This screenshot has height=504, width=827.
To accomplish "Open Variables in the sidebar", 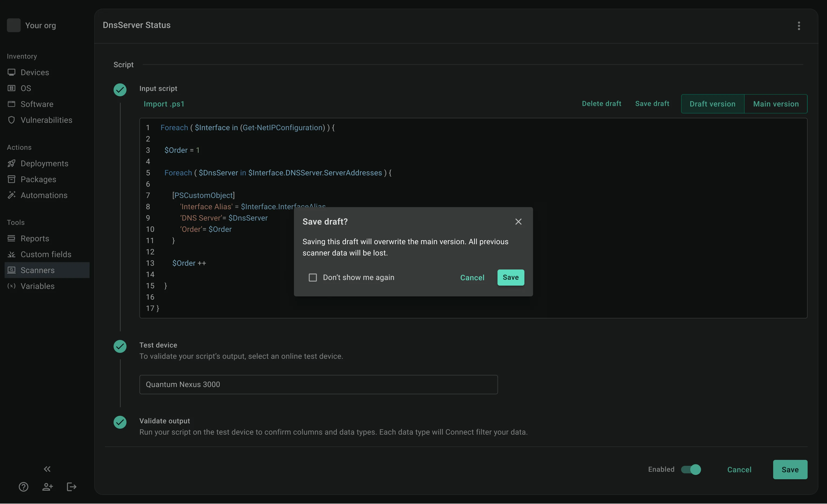I will 38,286.
